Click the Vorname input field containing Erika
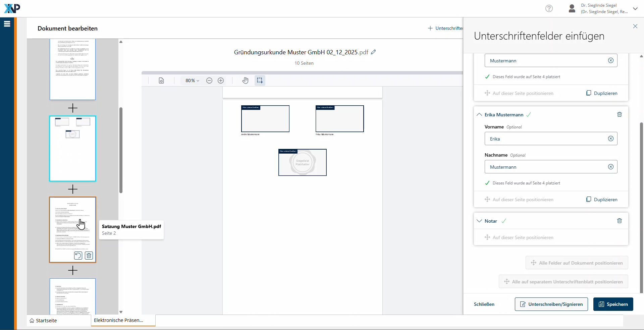Viewport: 644px width, 330px height. click(547, 139)
